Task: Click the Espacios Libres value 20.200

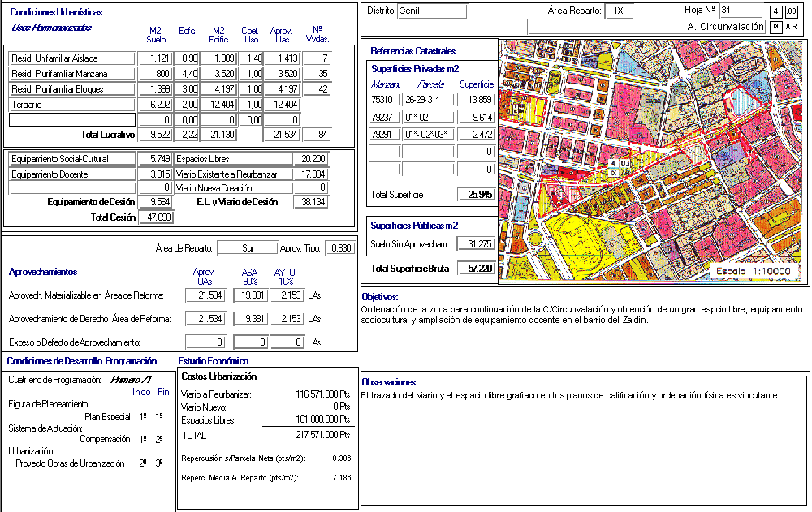Action: [311, 159]
